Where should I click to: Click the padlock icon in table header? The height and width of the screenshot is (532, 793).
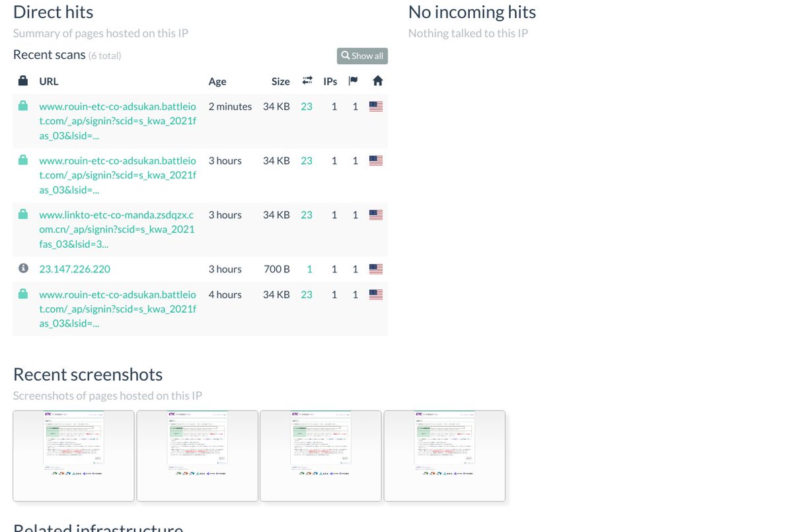(23, 81)
